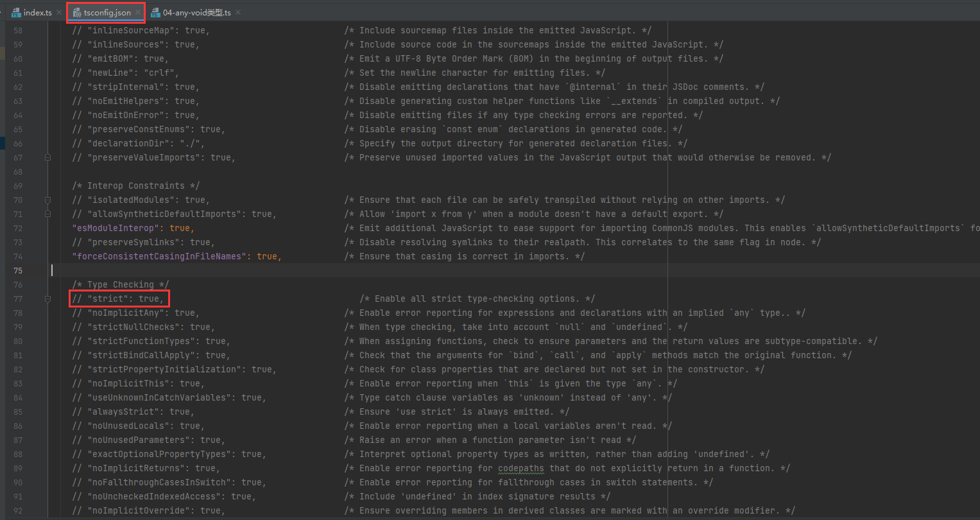Click line number 72 in the gutter
The image size is (980, 520).
17,228
